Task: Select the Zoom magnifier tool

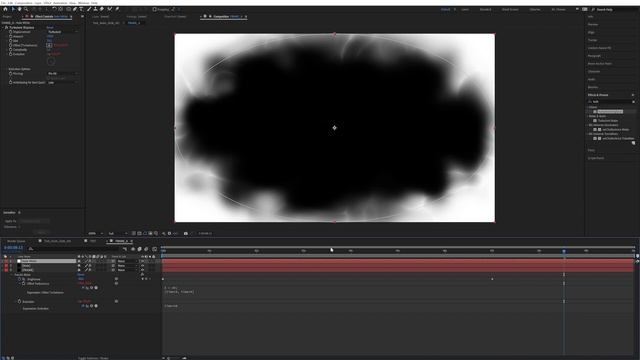Action: (x=26, y=9)
